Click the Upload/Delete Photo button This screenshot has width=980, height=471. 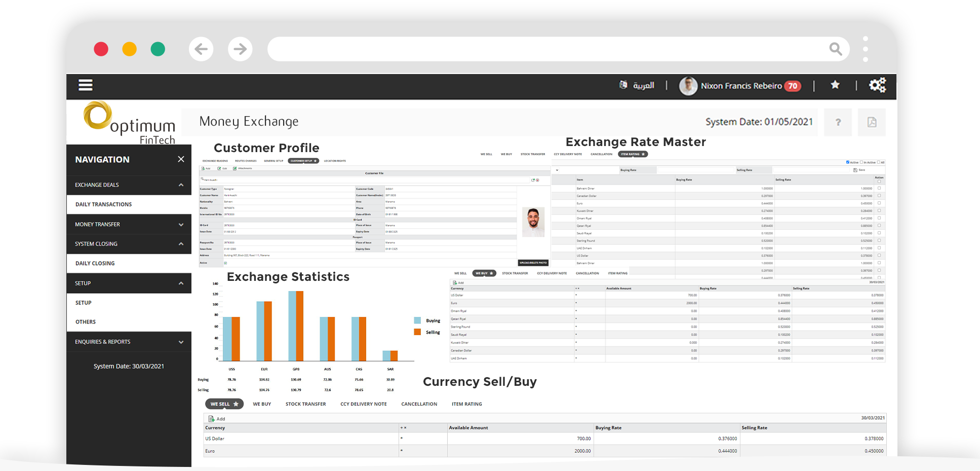pyautogui.click(x=533, y=263)
